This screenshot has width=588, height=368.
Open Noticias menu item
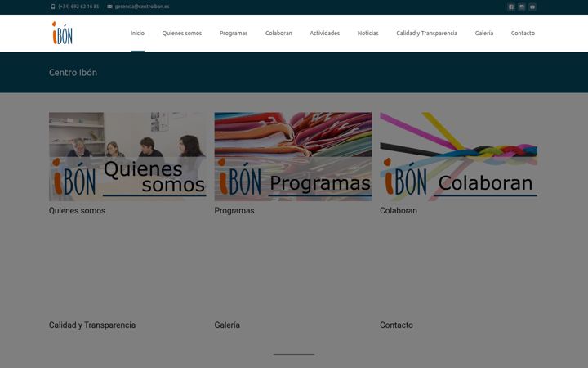367,33
